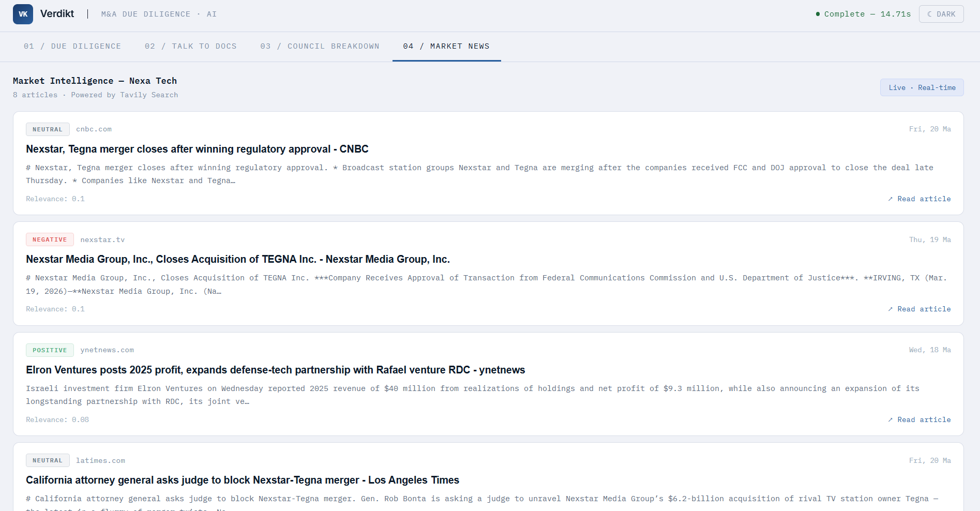Click the VK Verdikt logo icon
The height and width of the screenshot is (511, 980).
click(23, 14)
